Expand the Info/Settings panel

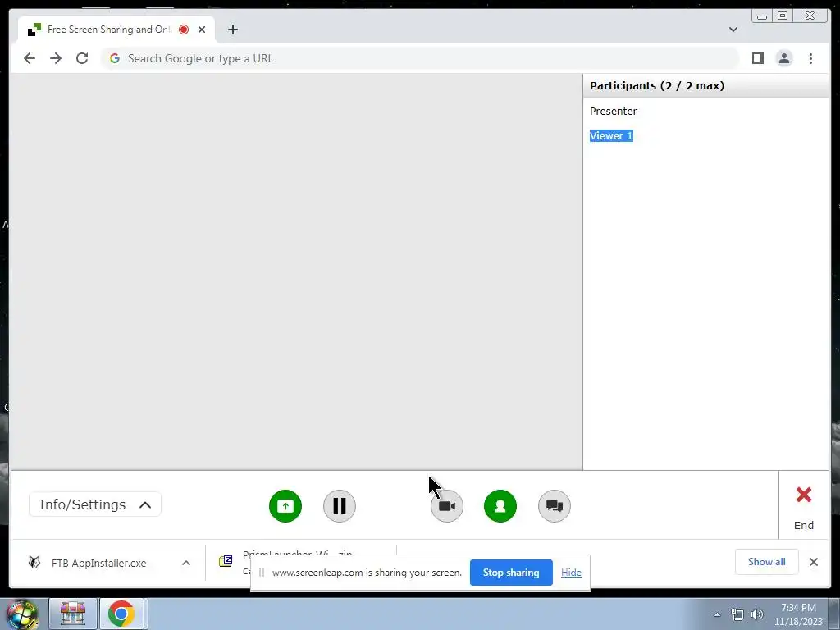[x=95, y=504]
